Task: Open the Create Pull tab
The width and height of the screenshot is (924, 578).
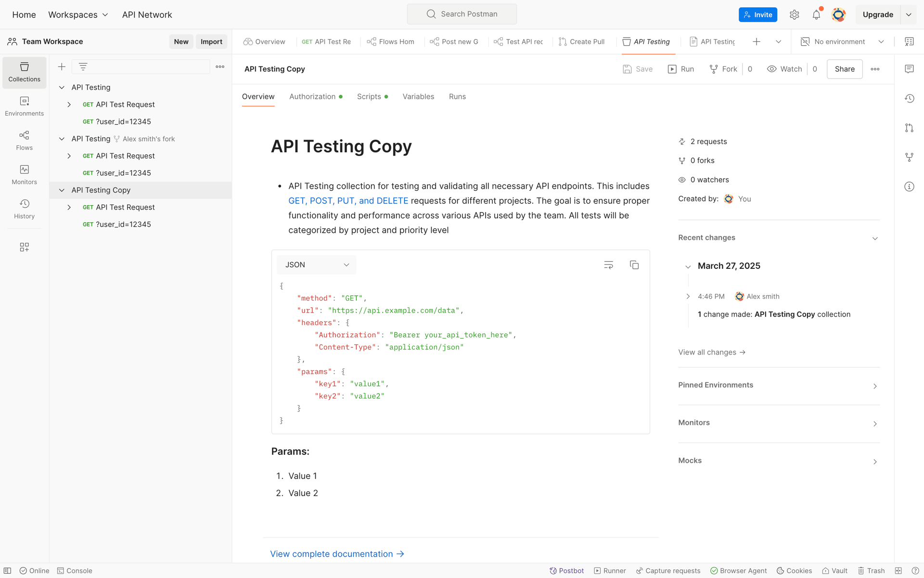Action: 581,42
